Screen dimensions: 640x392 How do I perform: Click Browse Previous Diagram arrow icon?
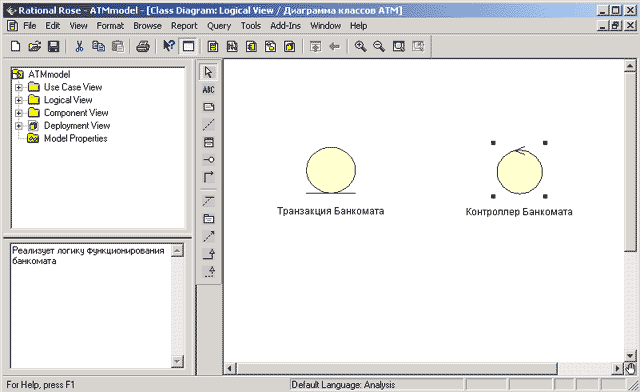(x=335, y=46)
